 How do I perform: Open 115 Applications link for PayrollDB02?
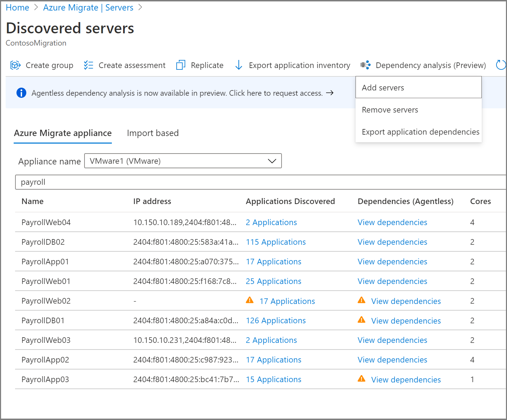[x=276, y=242]
